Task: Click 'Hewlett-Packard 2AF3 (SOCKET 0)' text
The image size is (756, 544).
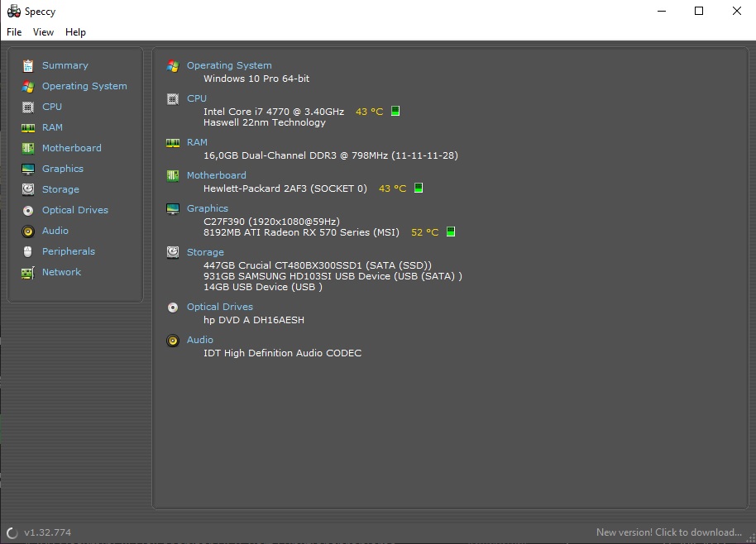Action: (x=285, y=188)
